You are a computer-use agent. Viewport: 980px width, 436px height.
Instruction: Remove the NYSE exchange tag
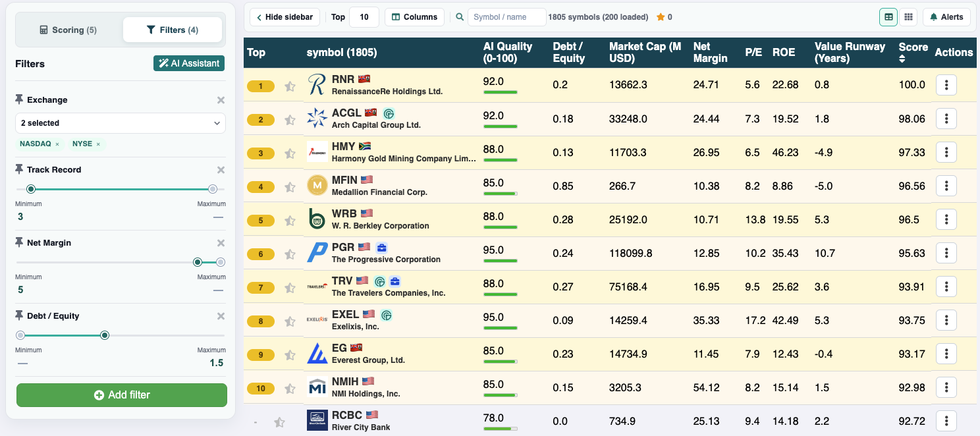pyautogui.click(x=98, y=144)
